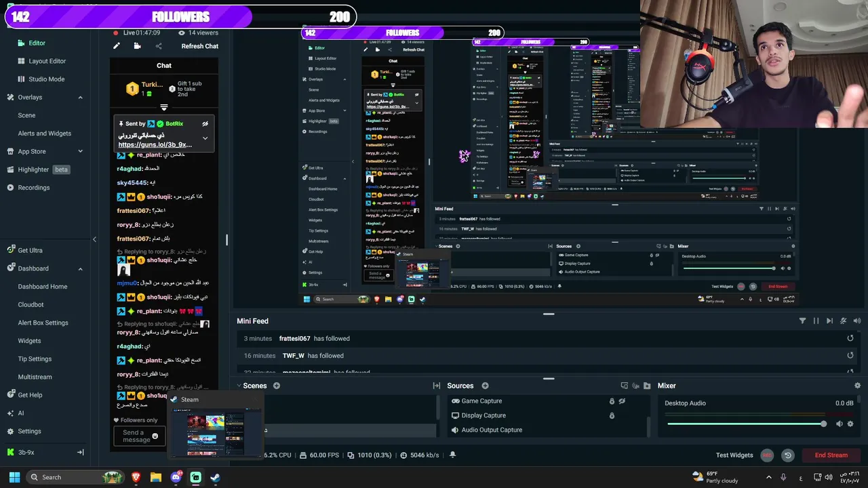Toggle the REC recording button

pyautogui.click(x=767, y=455)
